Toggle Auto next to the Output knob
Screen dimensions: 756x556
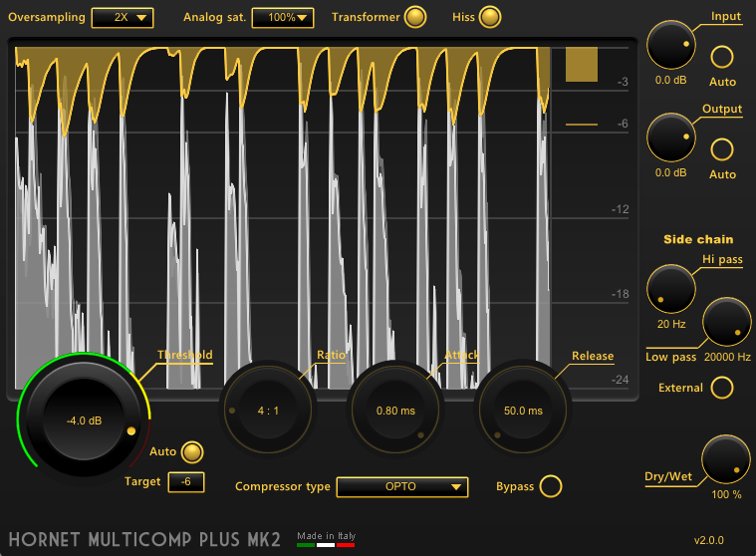pyautogui.click(x=722, y=149)
